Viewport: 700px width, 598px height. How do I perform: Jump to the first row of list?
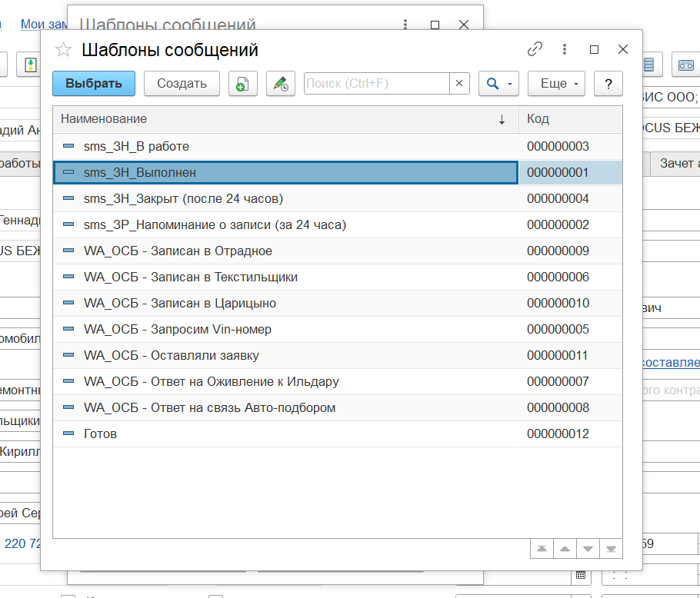[x=542, y=549]
